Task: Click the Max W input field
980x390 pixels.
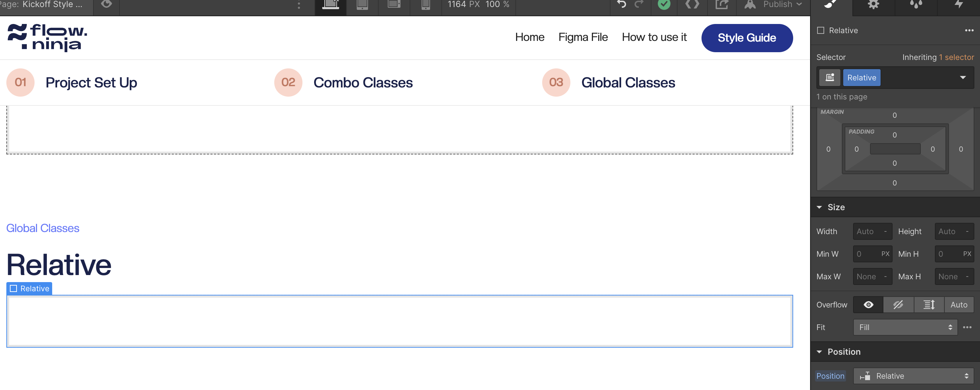Action: point(872,276)
